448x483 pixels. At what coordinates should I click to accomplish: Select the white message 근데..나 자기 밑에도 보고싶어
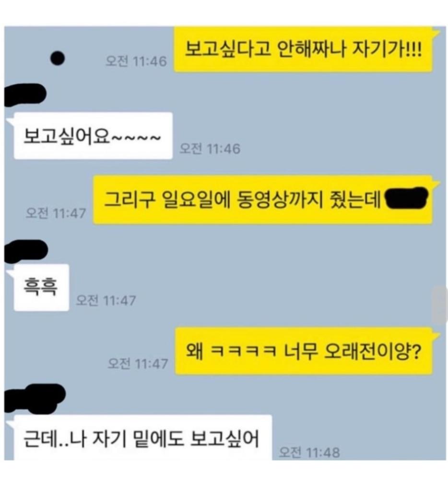[143, 438]
